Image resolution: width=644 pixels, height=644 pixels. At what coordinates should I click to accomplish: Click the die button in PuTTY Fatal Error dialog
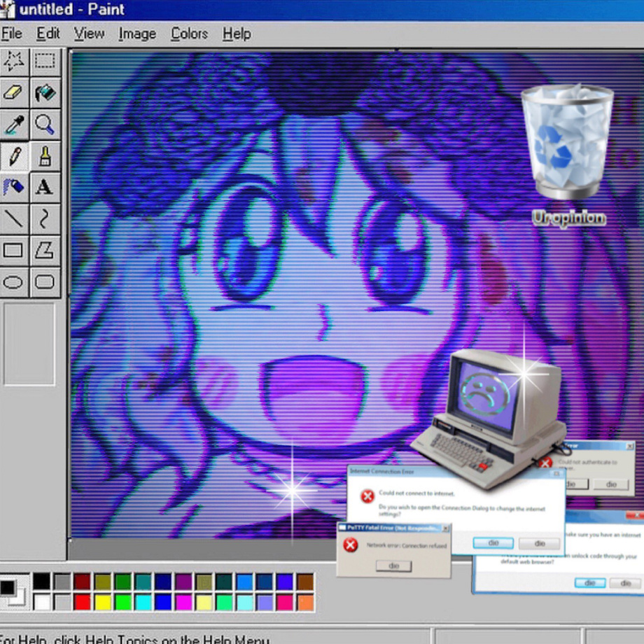tap(393, 566)
